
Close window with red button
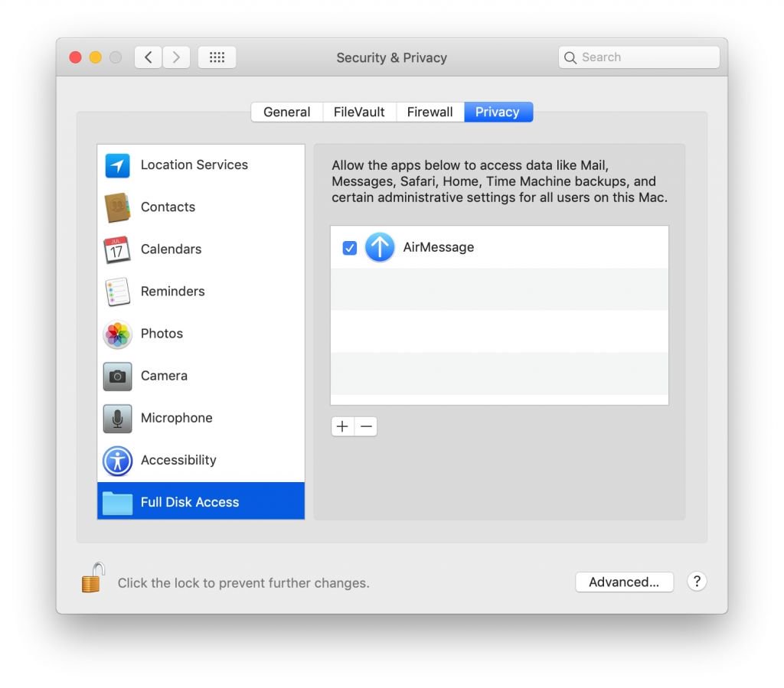tap(76, 57)
